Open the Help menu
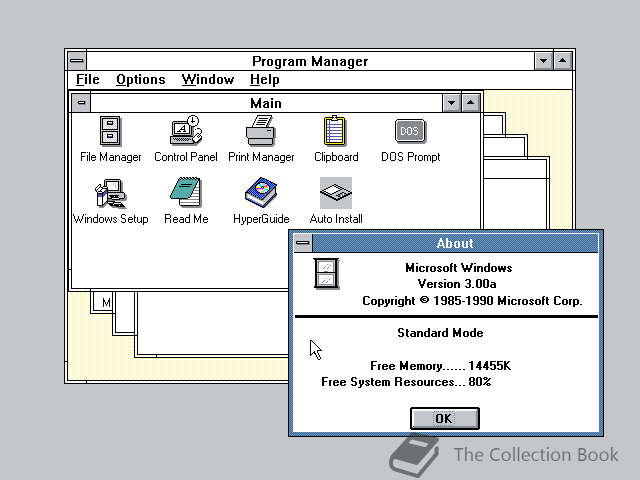Image resolution: width=640 pixels, height=480 pixels. 264,79
